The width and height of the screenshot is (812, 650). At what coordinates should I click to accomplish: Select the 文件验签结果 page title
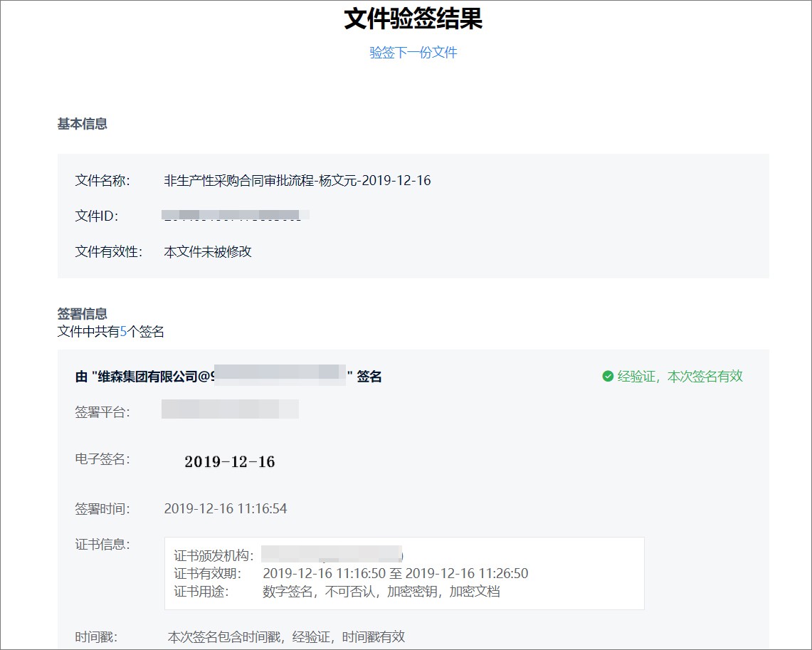point(413,19)
